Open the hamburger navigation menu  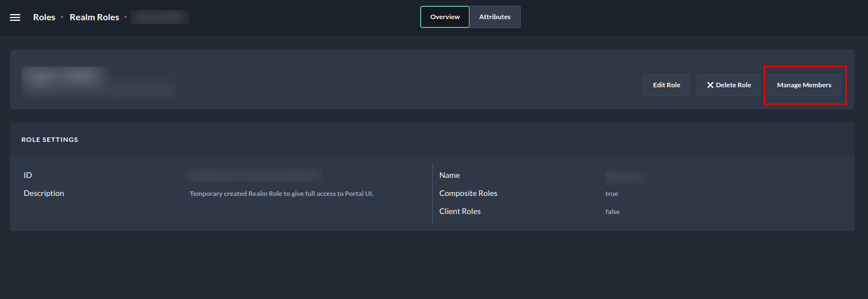(15, 17)
